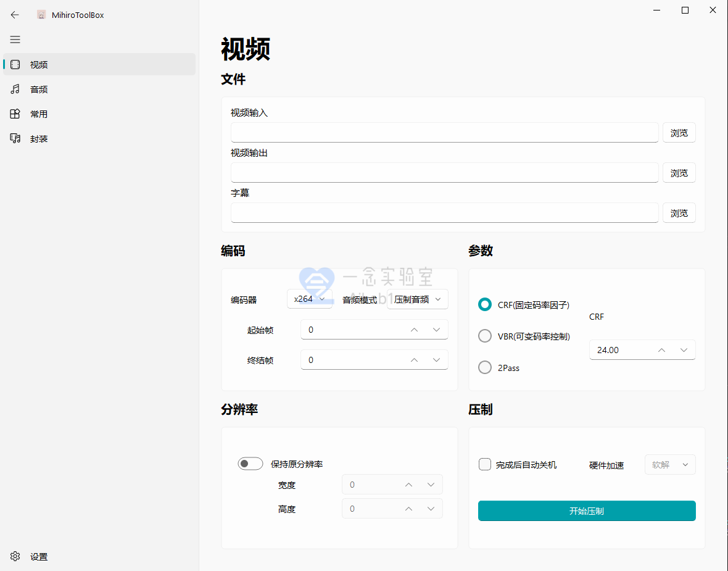Toggle 保持原分辨率 switch on

[250, 463]
